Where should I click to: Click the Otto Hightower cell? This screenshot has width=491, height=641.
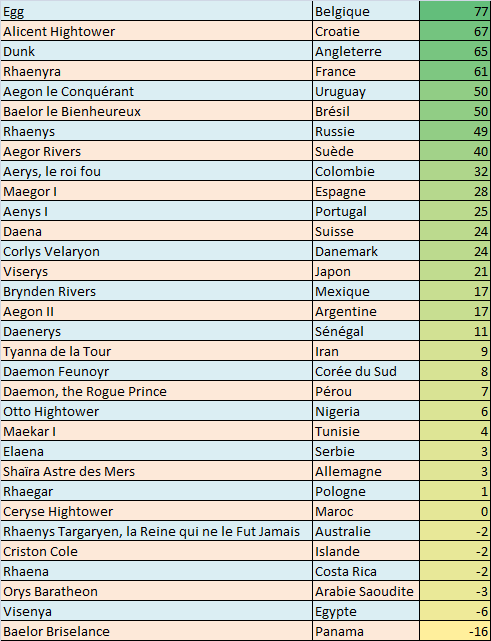pyautogui.click(x=157, y=412)
